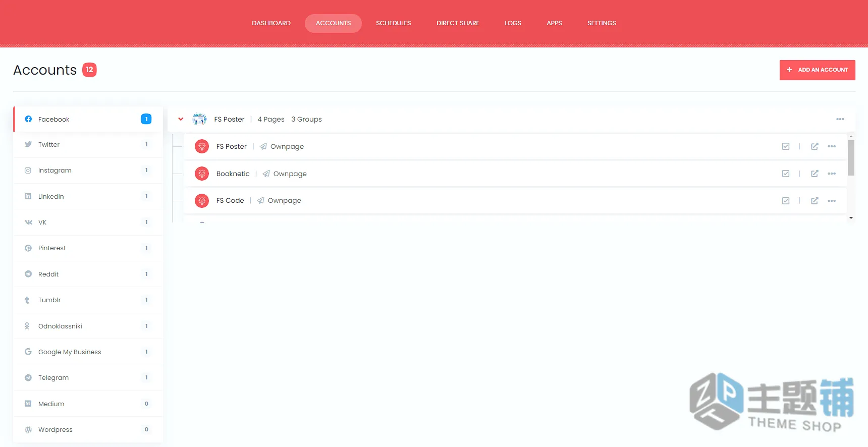Click the Medium account count 0
This screenshot has width=868, height=447.
(x=146, y=404)
